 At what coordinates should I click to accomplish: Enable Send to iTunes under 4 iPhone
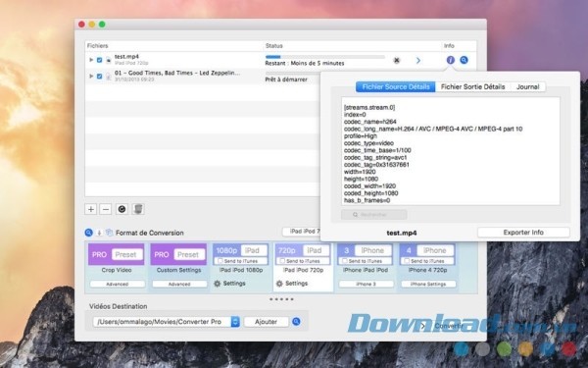pos(407,261)
